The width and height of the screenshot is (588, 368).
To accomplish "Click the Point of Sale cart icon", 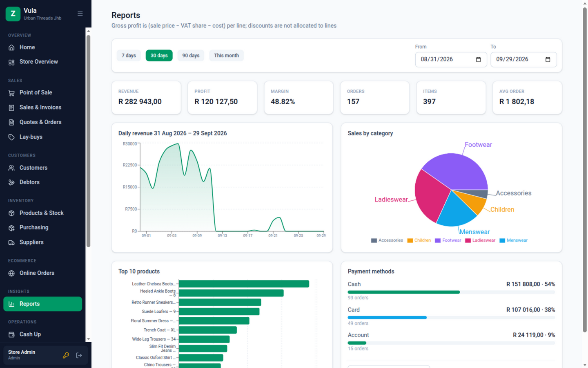I will 11,93.
